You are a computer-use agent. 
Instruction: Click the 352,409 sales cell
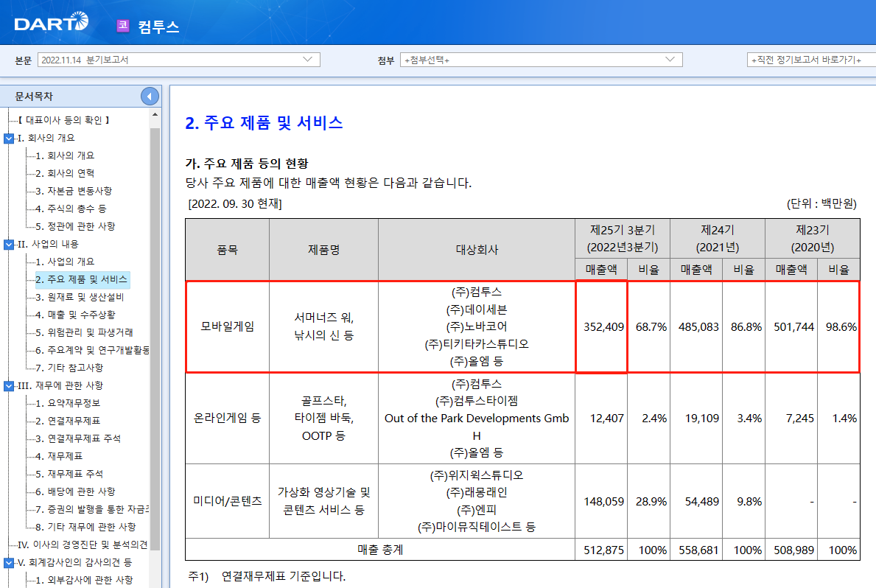pos(602,327)
